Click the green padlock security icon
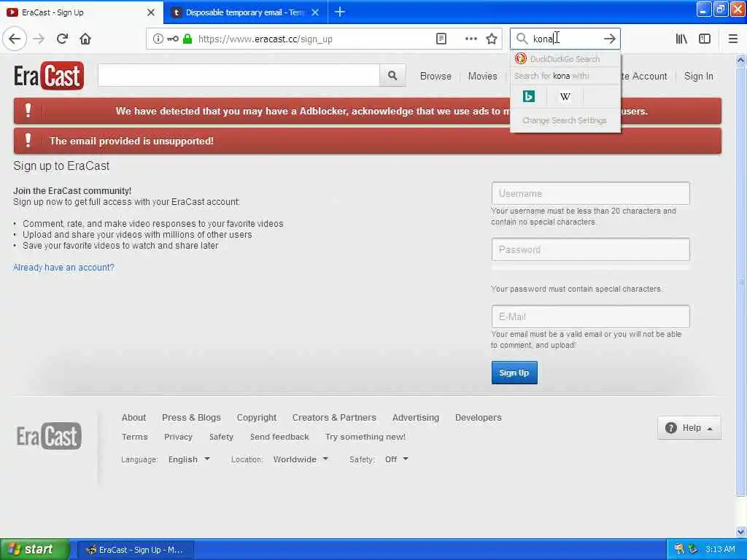The width and height of the screenshot is (747, 560). point(187,39)
